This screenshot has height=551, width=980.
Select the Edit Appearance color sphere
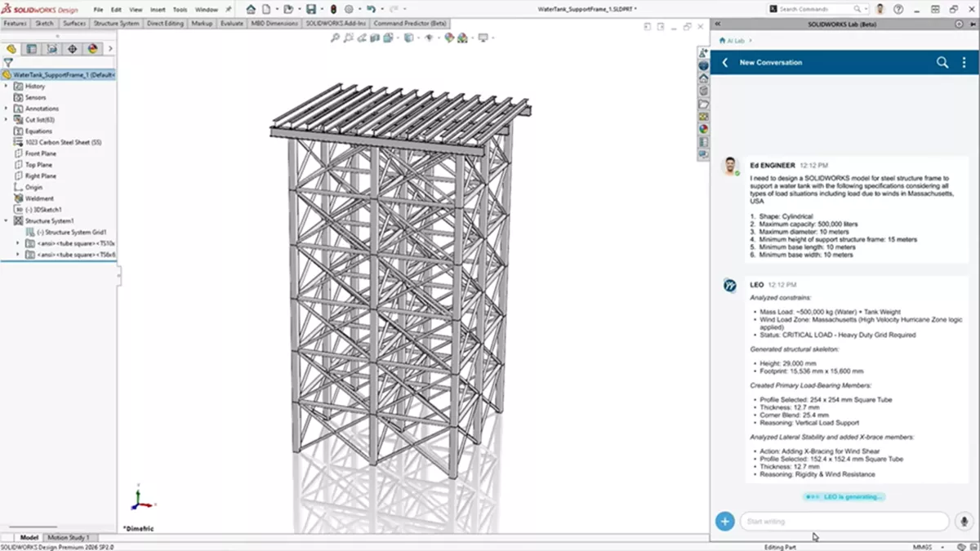pos(448,38)
